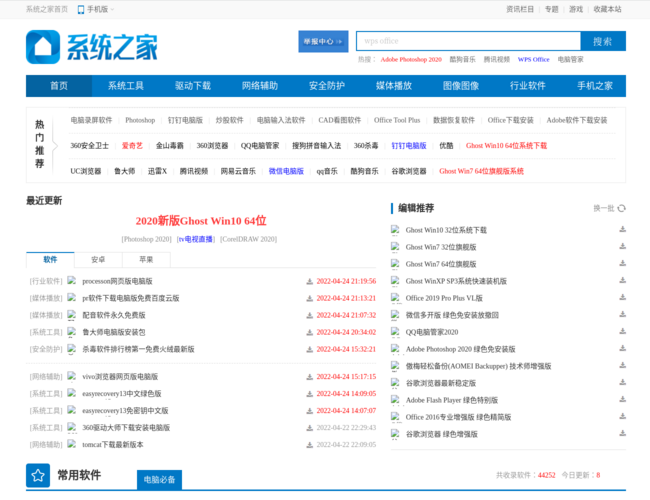Thumbnail icon beside easyrecovery13中文绿色版
This screenshot has height=500, width=650.
click(x=72, y=393)
